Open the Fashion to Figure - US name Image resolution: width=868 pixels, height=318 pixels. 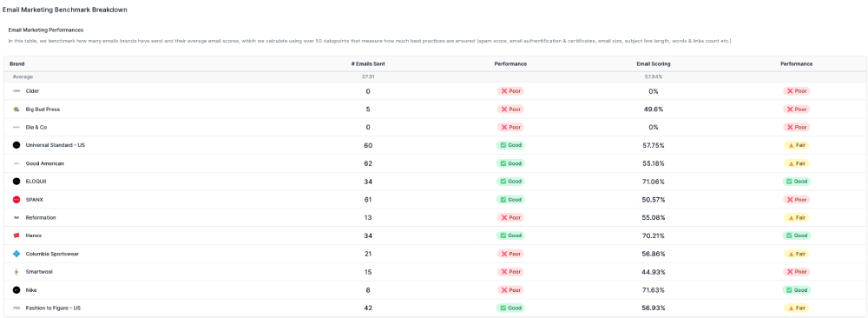53,308
